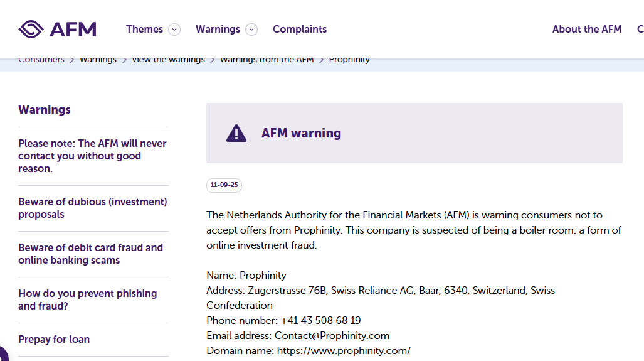Expand the Warnings dropdown chevron
644x361 pixels.
pos(251,30)
